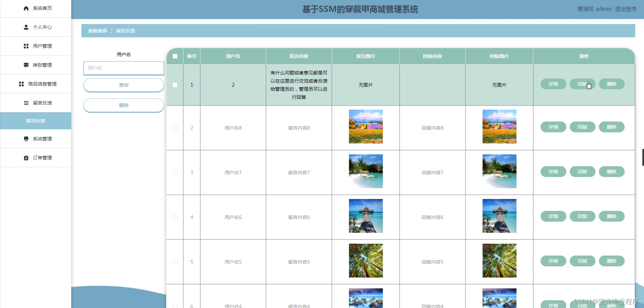Click 回复 for the 用户名7 row
The image size is (644, 308).
[x=582, y=172]
